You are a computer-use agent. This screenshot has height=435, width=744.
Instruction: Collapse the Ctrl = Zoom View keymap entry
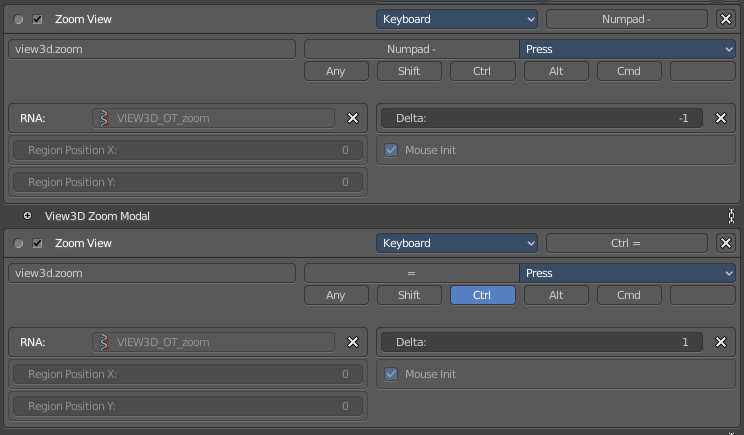click(x=18, y=243)
